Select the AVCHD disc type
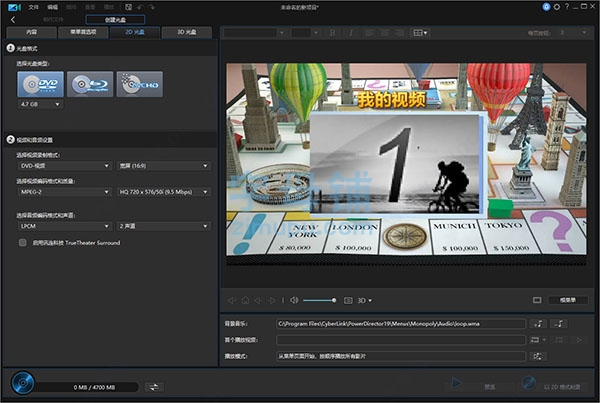This screenshot has width=600, height=403. (x=140, y=84)
